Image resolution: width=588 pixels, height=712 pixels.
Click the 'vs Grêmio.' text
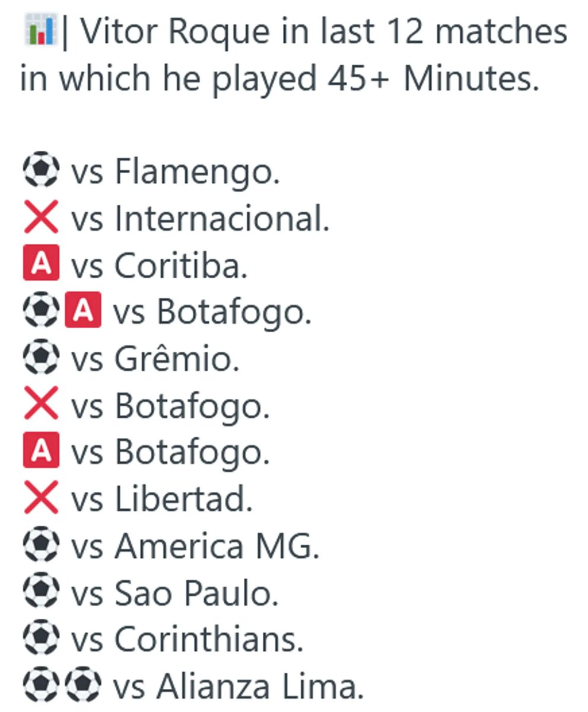pos(155,359)
